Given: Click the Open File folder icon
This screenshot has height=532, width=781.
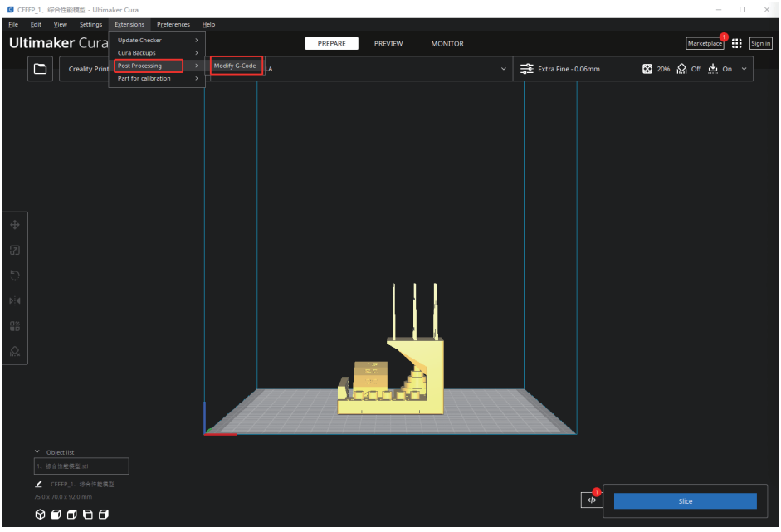Looking at the screenshot, I should click(x=40, y=70).
